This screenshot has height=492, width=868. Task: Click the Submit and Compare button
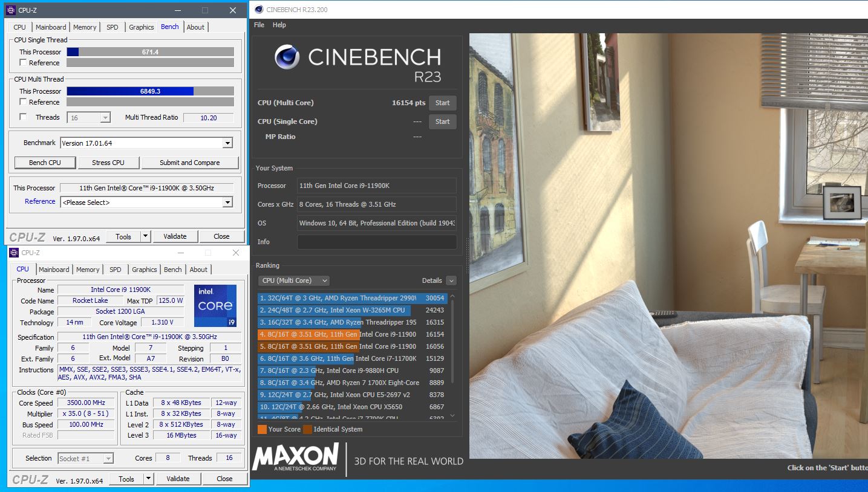(190, 163)
